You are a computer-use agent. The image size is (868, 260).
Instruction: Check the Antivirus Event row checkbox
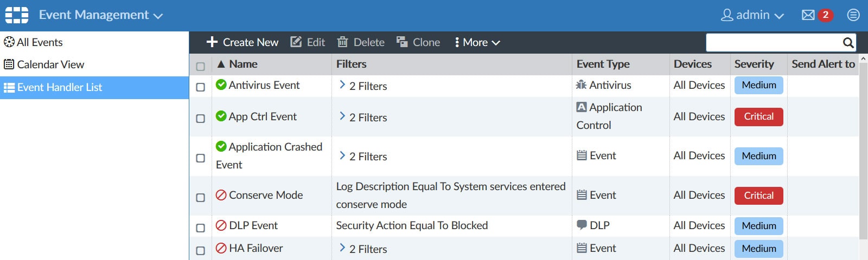tap(200, 87)
